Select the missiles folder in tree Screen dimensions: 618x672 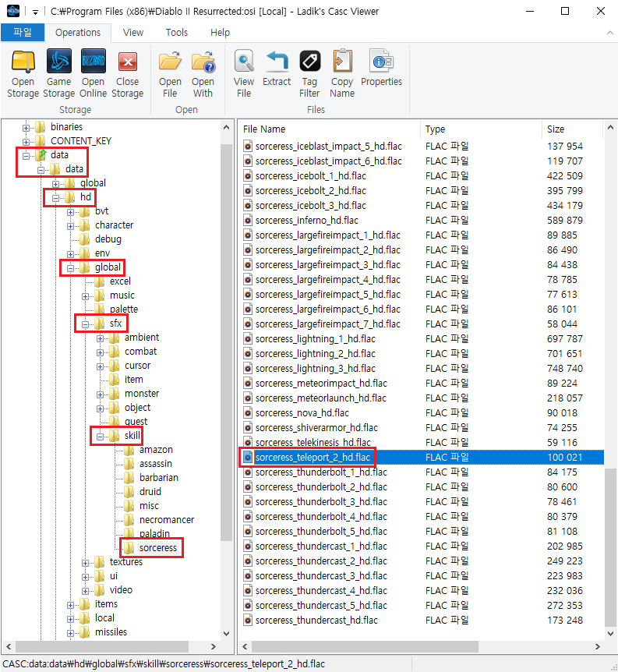pos(111,631)
